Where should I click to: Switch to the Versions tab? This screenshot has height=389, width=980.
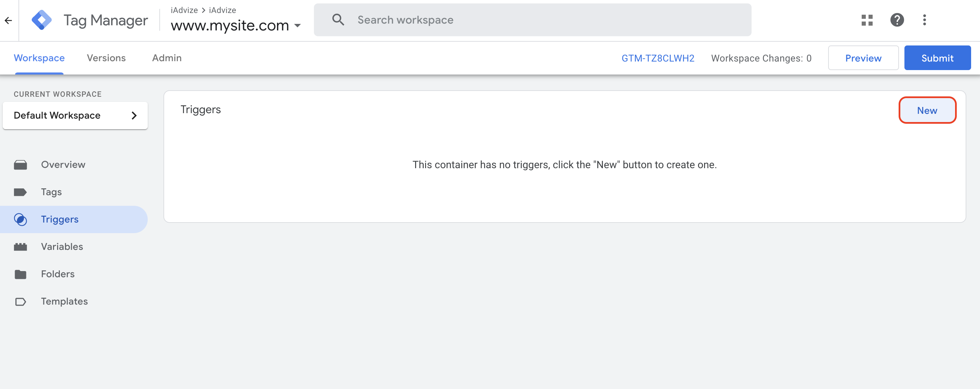point(106,58)
